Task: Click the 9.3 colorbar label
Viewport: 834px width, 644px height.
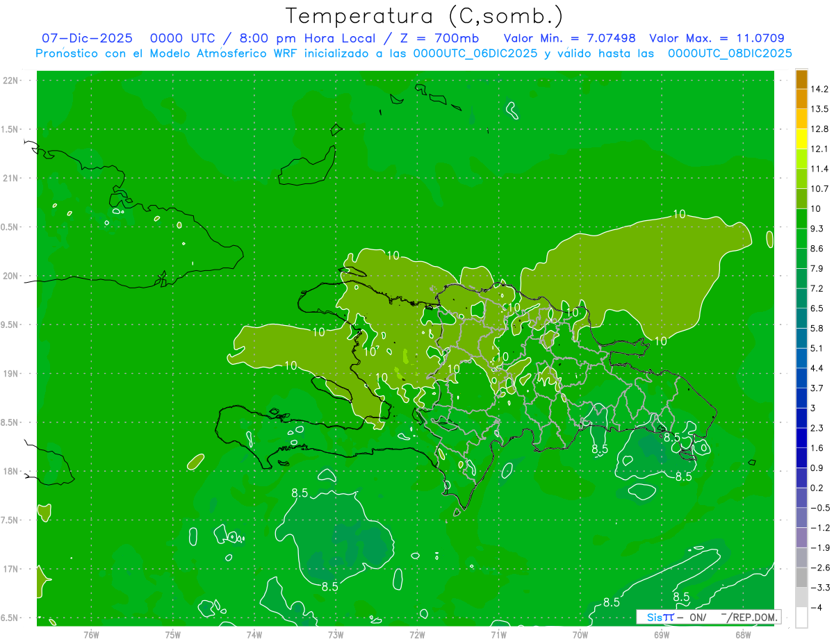Action: (x=817, y=229)
